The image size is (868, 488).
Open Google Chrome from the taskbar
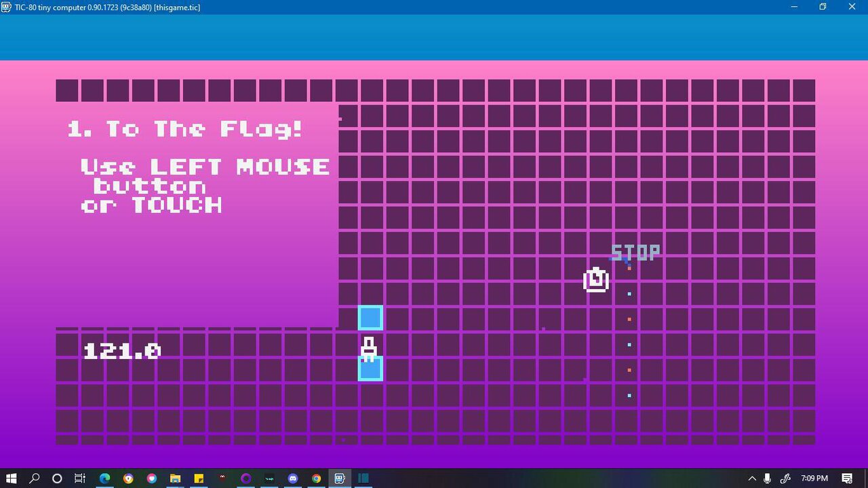(316, 478)
